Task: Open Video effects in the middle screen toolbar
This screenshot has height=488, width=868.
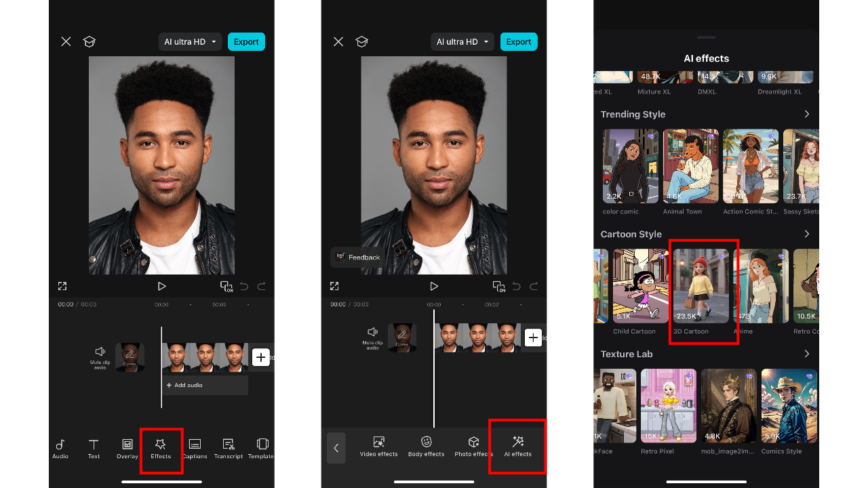Action: point(379,447)
